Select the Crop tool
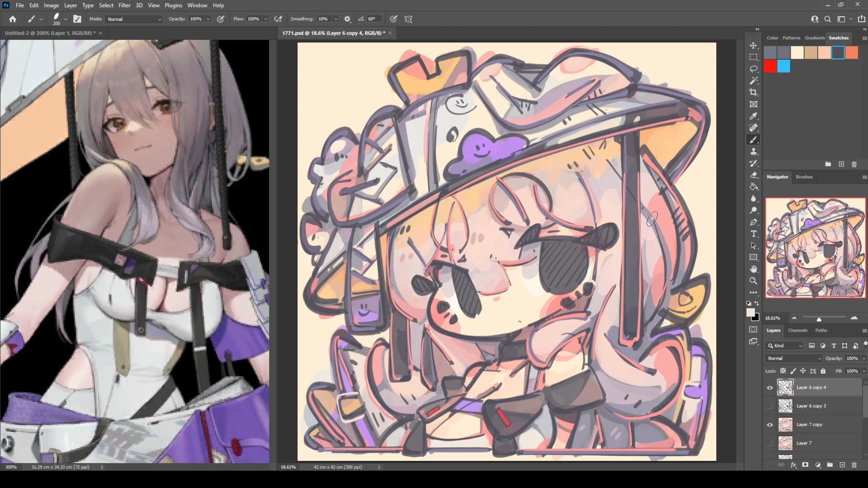The height and width of the screenshot is (488, 868). tap(753, 93)
